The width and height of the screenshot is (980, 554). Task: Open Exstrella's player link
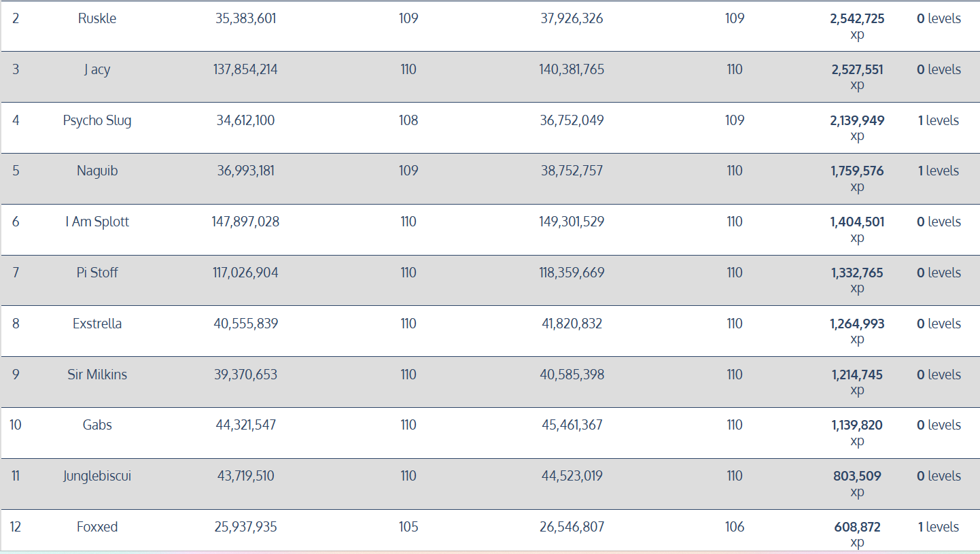[97, 324]
